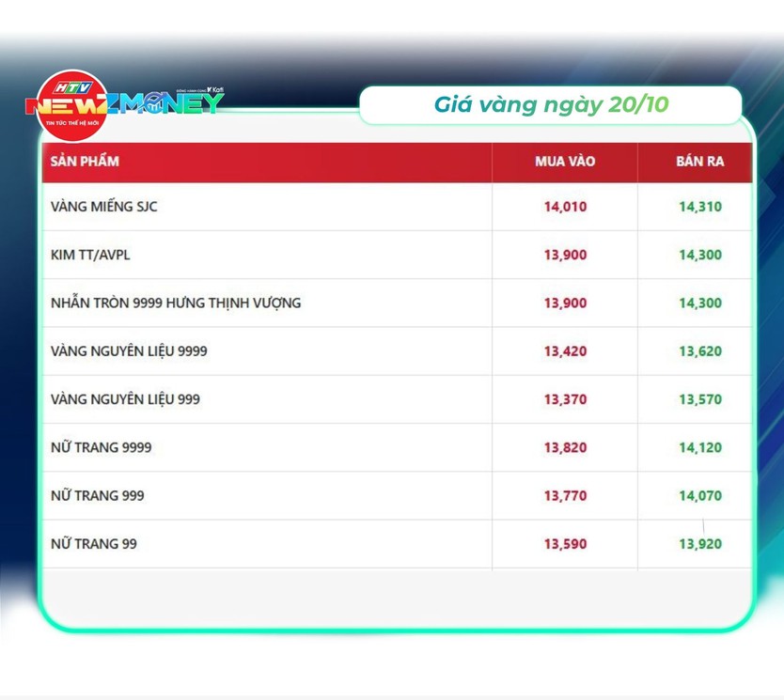Click buy price 13,820
This screenshot has height=700, width=784.
(566, 447)
